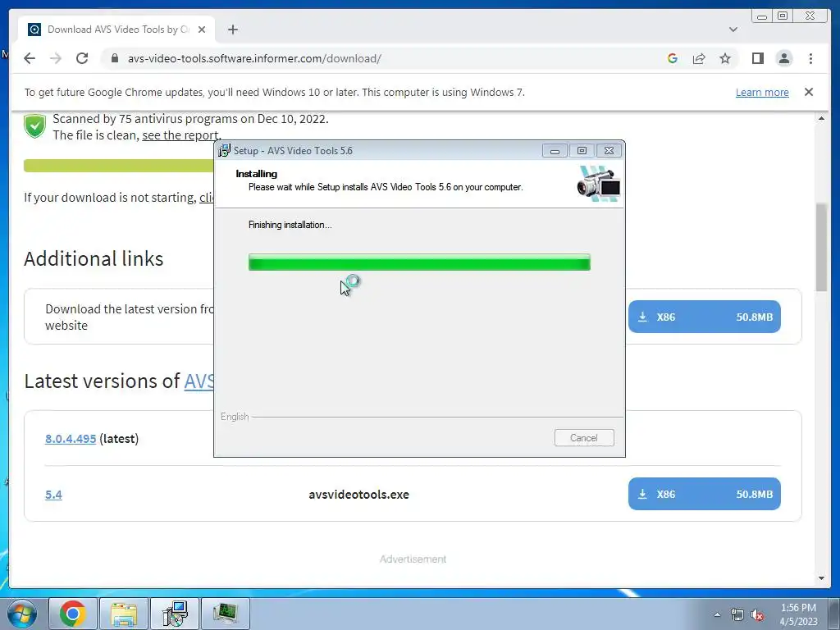Download the X86 build of version 5.4
The height and width of the screenshot is (630, 840).
click(704, 494)
